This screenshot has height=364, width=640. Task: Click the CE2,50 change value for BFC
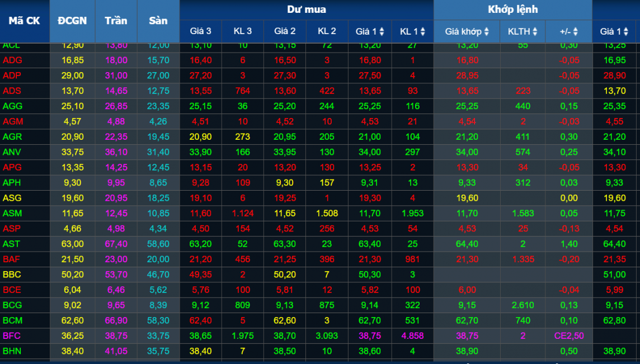coord(568,335)
